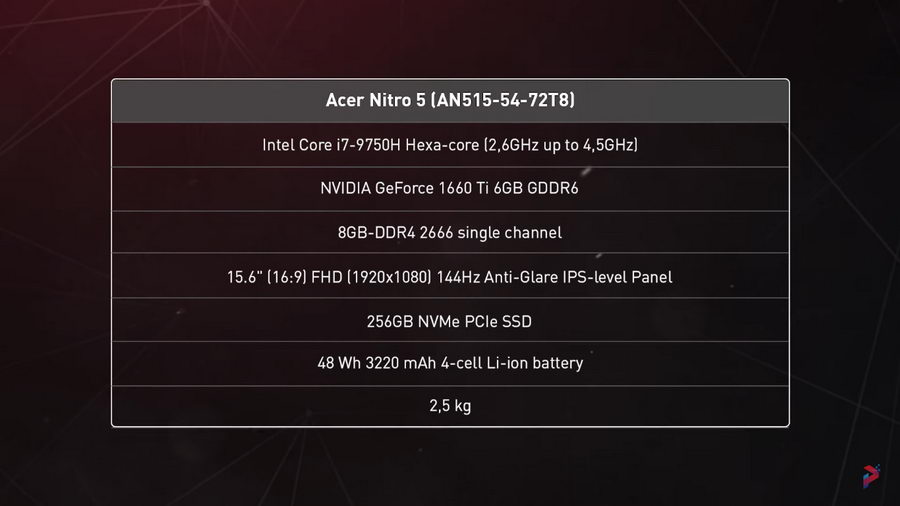
Task: Click the channel logo in bottom-right corner
Action: tap(871, 477)
